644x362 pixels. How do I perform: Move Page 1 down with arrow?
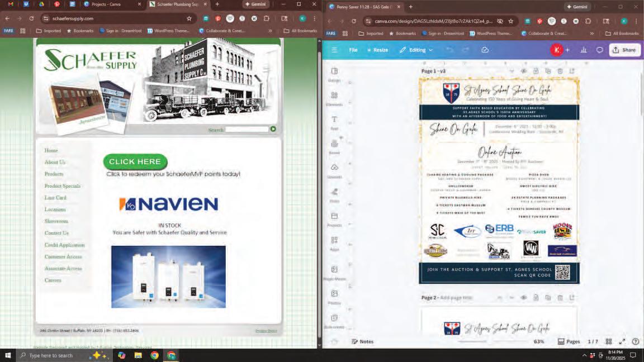[512, 71]
